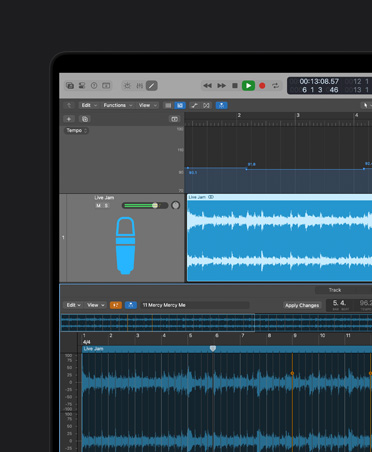372x452 pixels.
Task: Click the waveform overview strip
Action: [216, 322]
